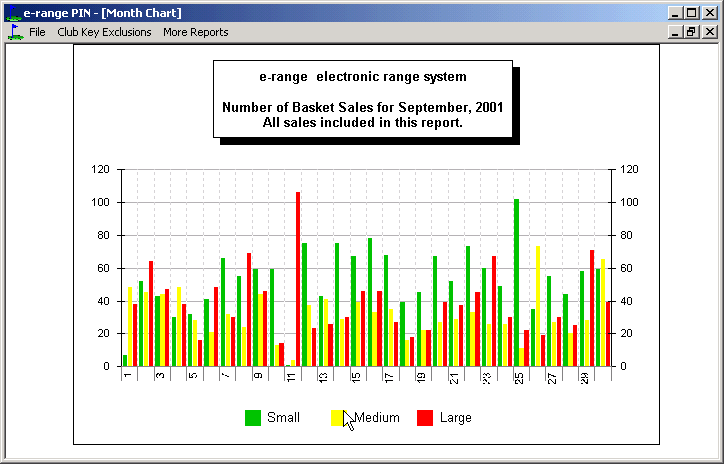The image size is (724, 464).
Task: Click the tallest red bar at day 11
Action: [x=298, y=280]
